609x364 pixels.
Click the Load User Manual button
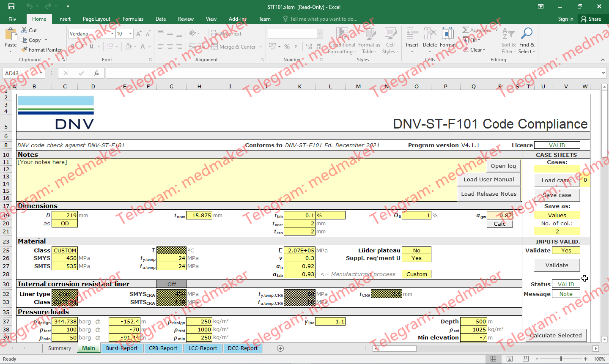489,180
